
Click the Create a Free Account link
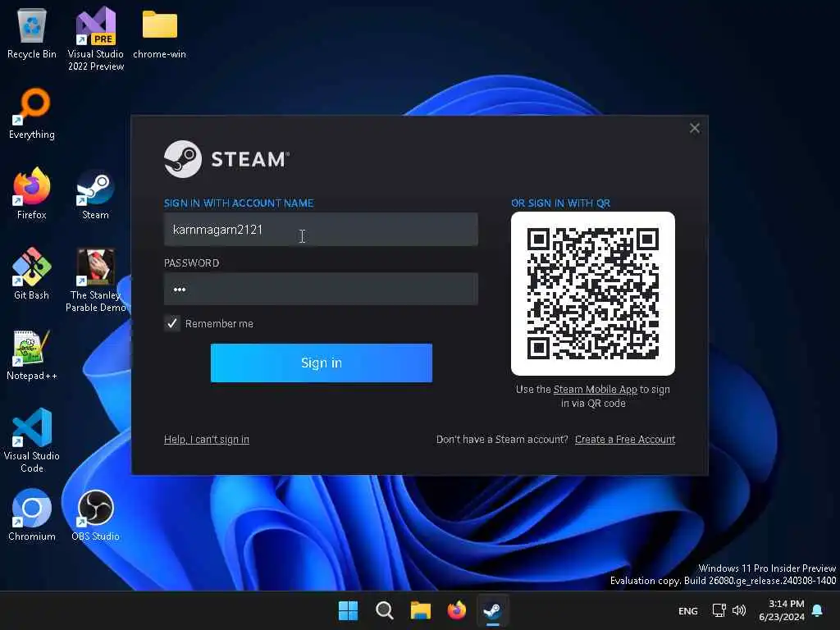pos(624,440)
